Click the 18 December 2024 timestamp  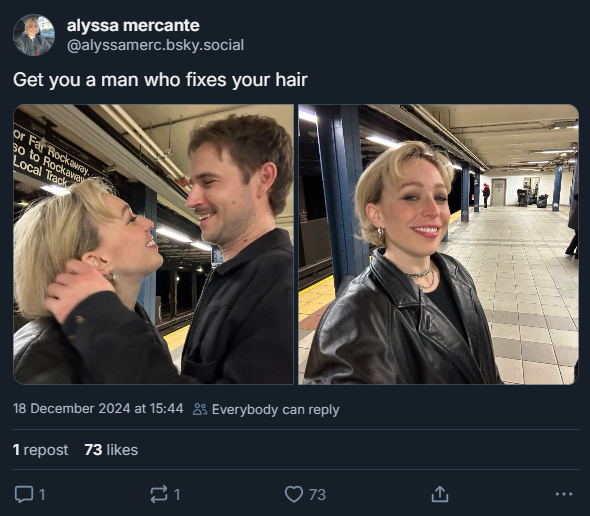98,409
